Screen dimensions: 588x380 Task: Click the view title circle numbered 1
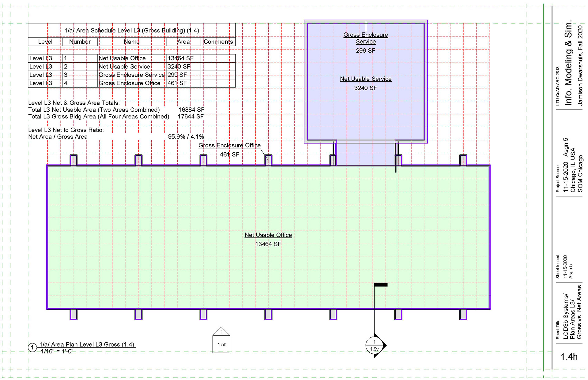32,348
